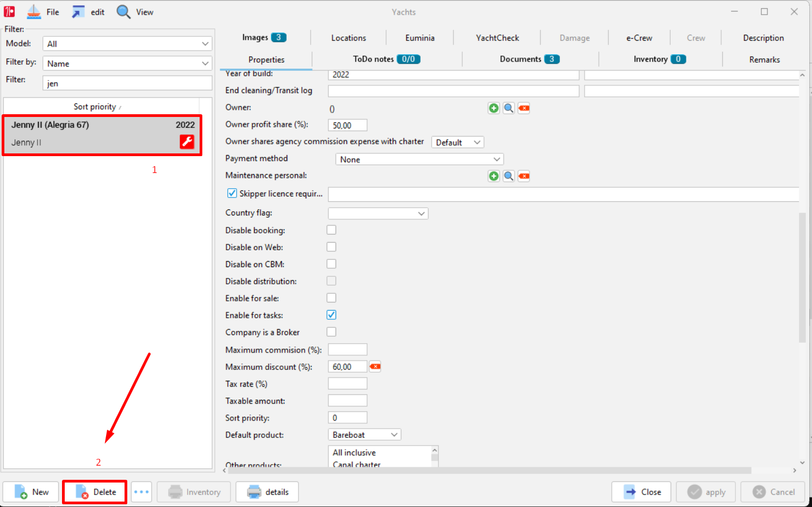Clear Maximum discount with the red icon
Image resolution: width=812 pixels, height=507 pixels.
coord(375,367)
